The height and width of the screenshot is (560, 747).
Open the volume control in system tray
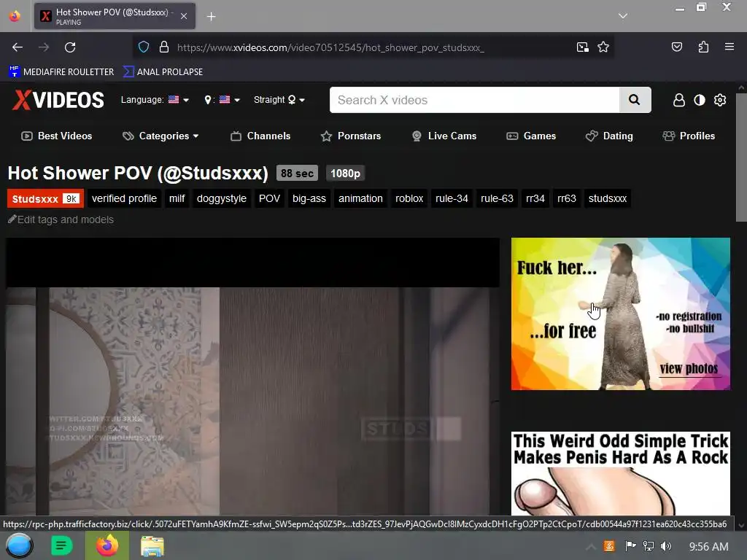click(666, 546)
